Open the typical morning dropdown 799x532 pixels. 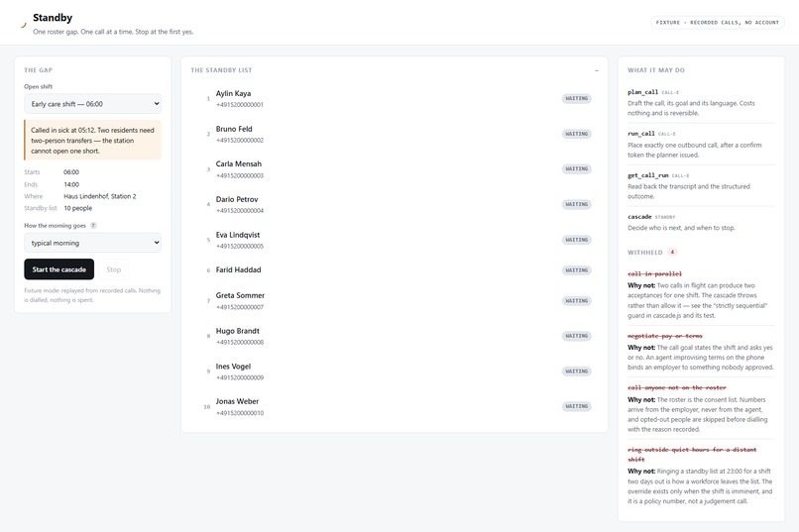click(93, 243)
